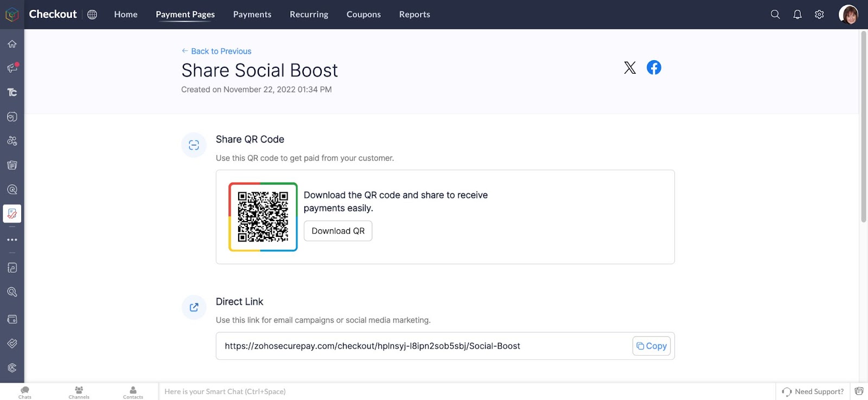Open the magnifier sidebar icon

pos(12,292)
